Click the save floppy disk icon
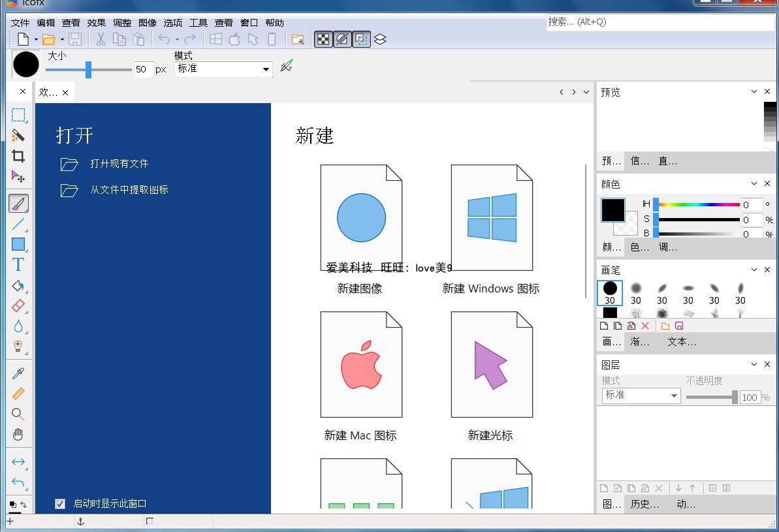The height and width of the screenshot is (532, 779). [x=75, y=39]
